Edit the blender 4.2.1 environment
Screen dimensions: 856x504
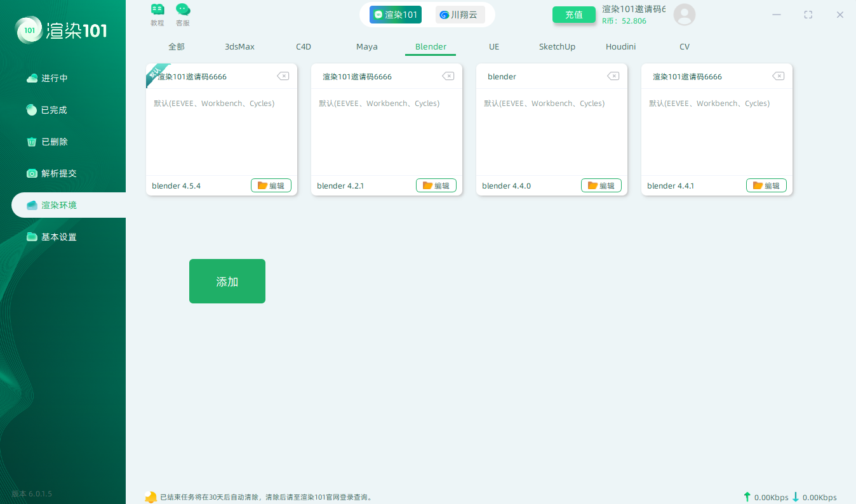pyautogui.click(x=436, y=185)
